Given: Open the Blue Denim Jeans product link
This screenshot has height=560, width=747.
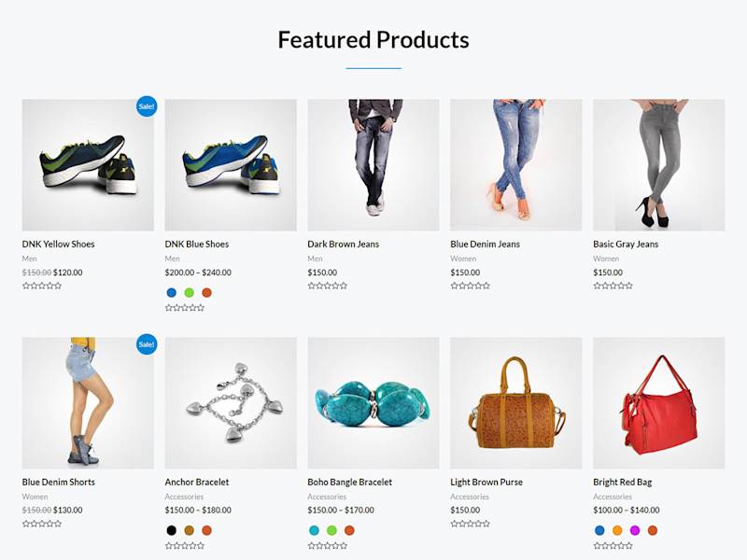Looking at the screenshot, I should (485, 244).
